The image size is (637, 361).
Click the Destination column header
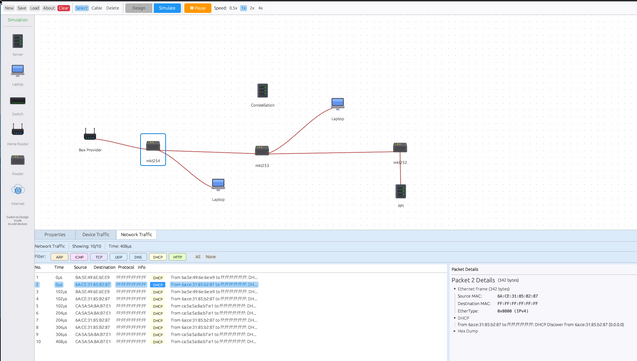click(x=104, y=267)
